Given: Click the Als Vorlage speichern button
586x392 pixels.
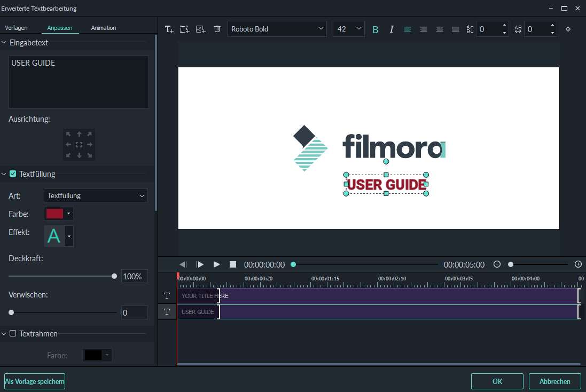Looking at the screenshot, I should point(35,381).
